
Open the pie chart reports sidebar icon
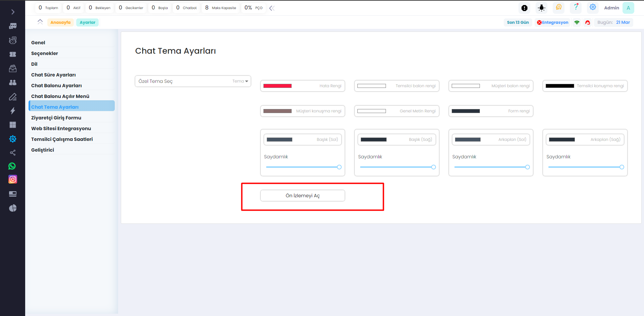(x=13, y=208)
